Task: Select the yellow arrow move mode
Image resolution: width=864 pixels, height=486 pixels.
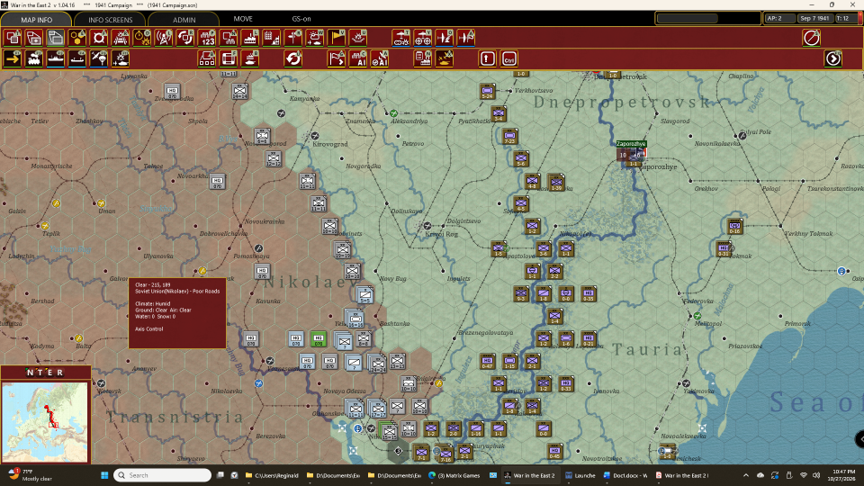Action: tap(13, 58)
